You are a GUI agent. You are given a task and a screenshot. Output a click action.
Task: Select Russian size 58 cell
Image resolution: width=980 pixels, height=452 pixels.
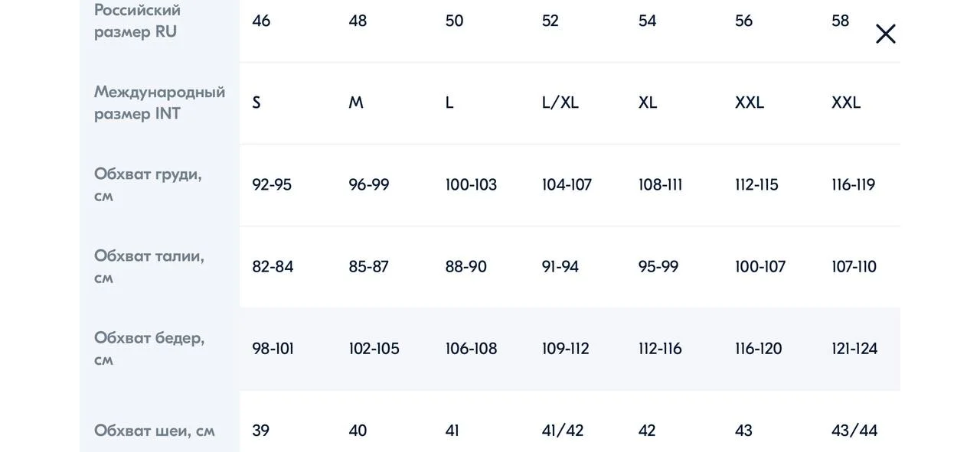pyautogui.click(x=841, y=21)
